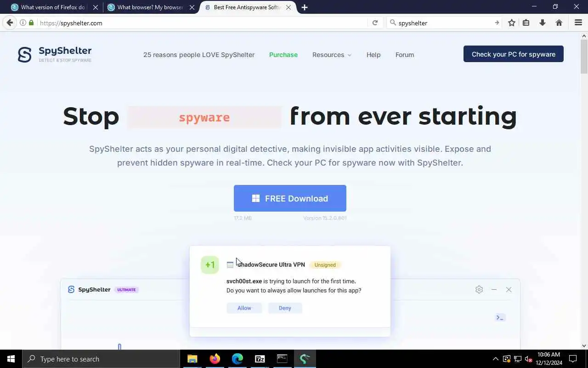Screen dimensions: 588x368
Task: Bookmark this page with the star icon
Action: coord(512,23)
